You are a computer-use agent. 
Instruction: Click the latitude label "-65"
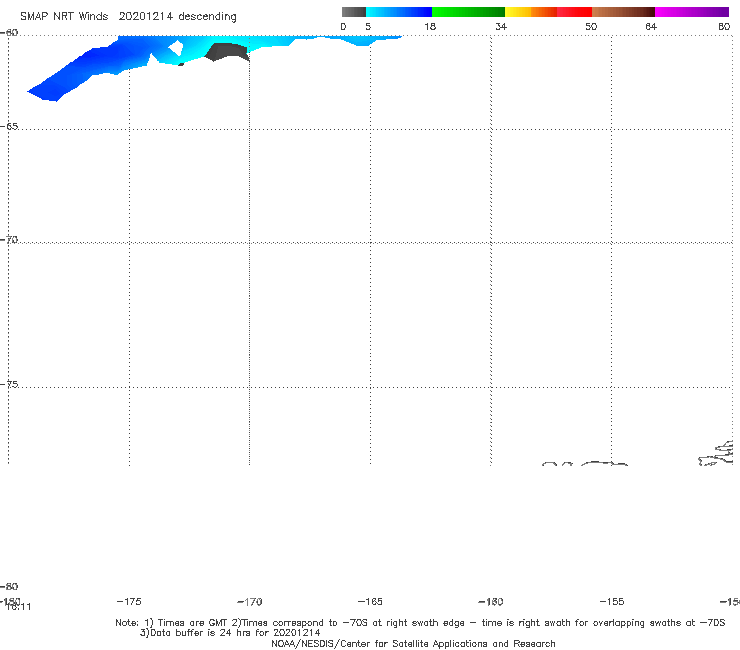tap(9, 127)
